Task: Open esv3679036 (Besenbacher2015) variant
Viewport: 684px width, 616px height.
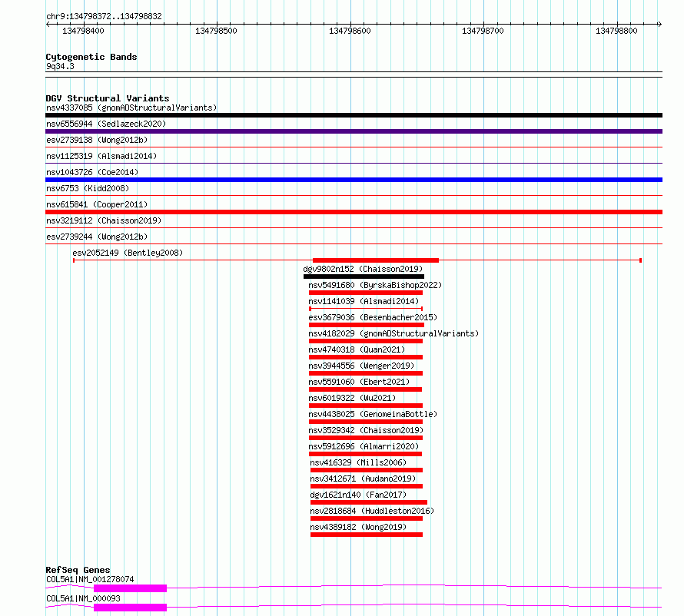Action: (x=373, y=317)
